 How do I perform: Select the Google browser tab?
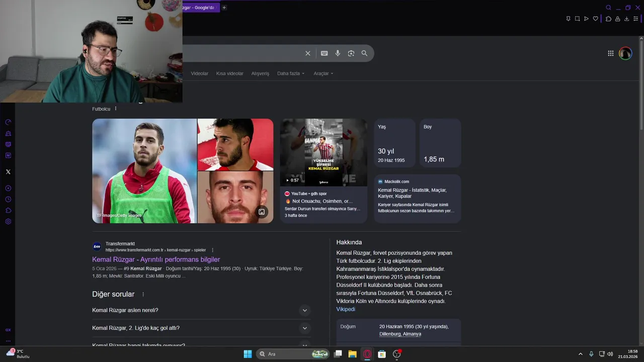(201, 8)
